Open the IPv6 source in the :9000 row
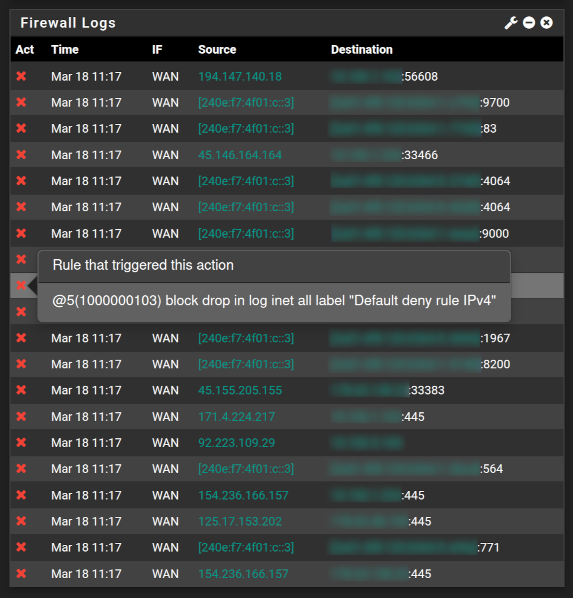 click(x=246, y=233)
